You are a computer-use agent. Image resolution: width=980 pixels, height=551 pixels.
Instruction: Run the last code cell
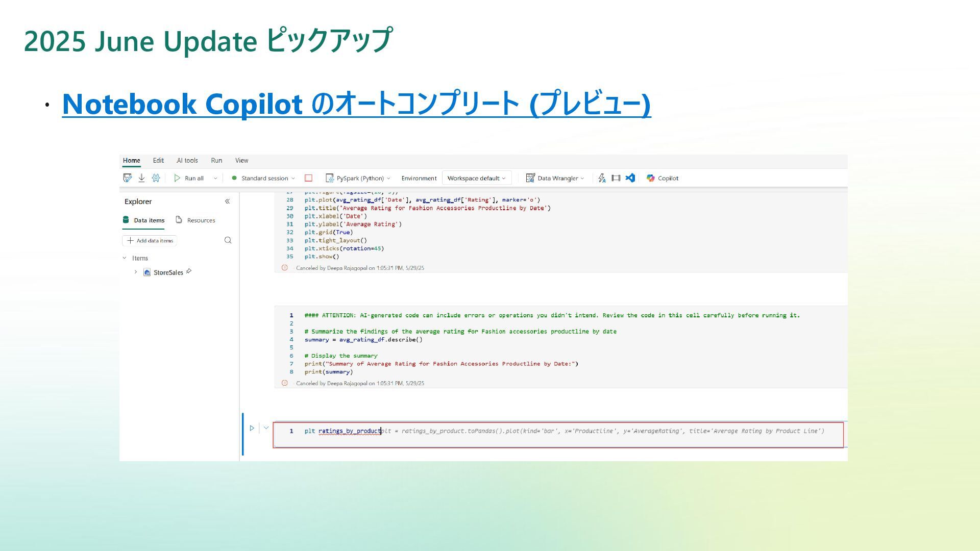tap(252, 428)
